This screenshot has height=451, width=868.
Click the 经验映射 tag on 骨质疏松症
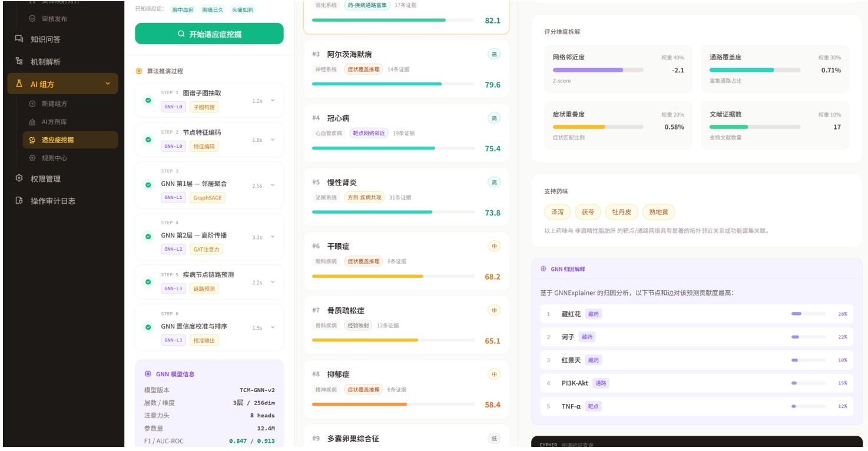pos(358,325)
